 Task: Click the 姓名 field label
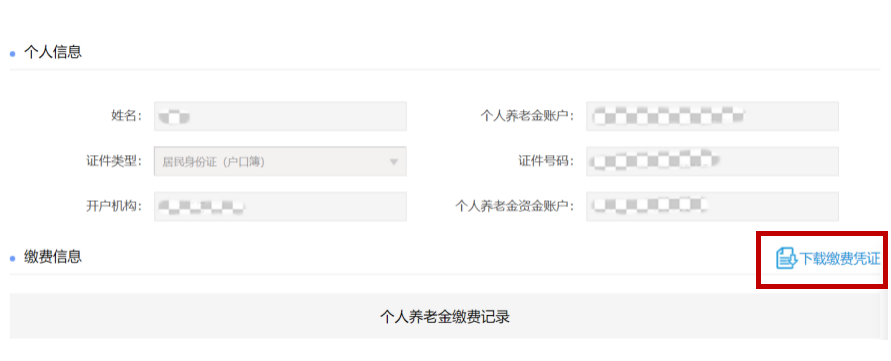pos(126,116)
